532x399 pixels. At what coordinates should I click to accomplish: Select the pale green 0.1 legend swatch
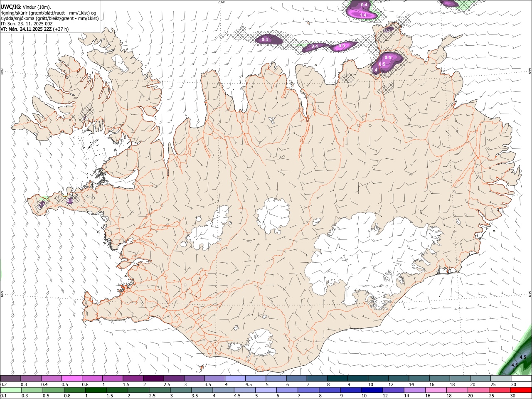tap(11, 390)
